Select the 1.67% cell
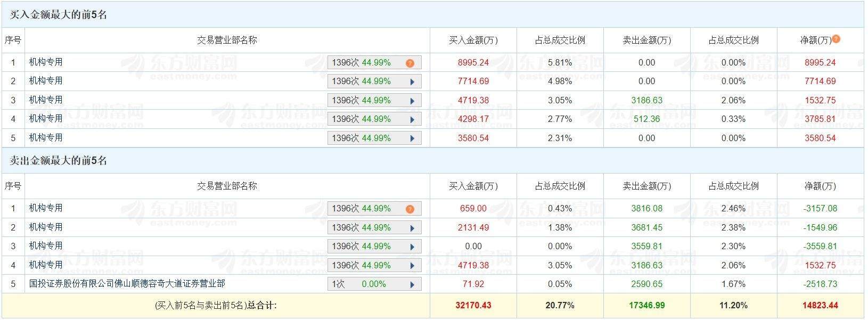Screen dimensions: 868x320 [734, 284]
